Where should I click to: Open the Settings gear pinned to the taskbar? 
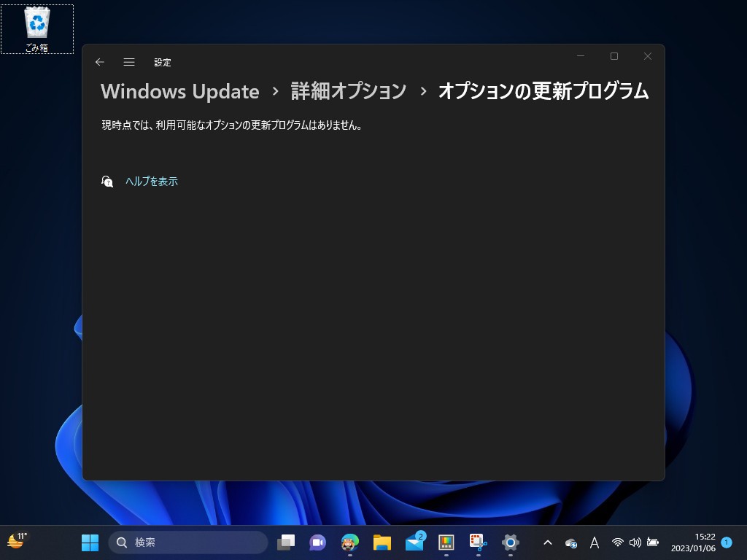point(509,542)
